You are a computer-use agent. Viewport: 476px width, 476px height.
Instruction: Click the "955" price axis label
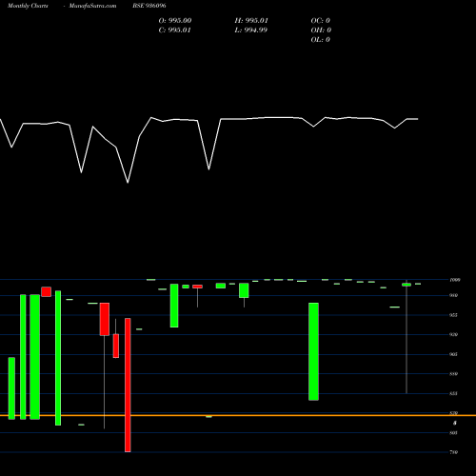click(453, 315)
